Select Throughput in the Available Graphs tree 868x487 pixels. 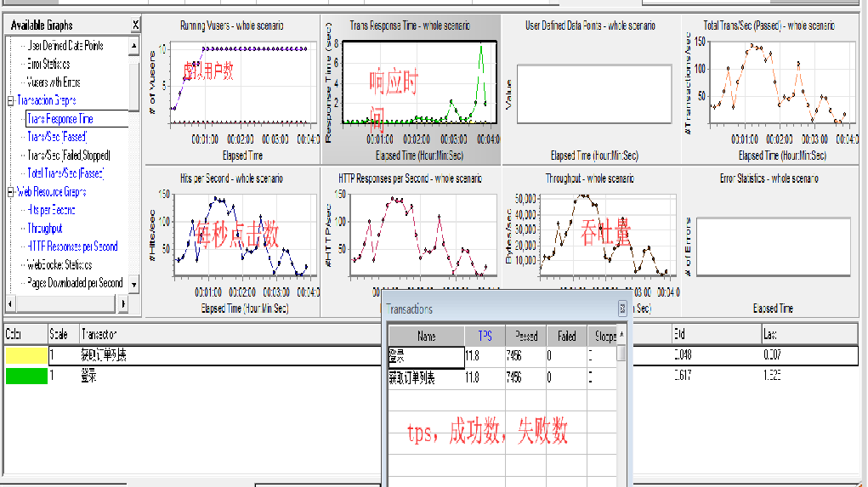tap(45, 229)
